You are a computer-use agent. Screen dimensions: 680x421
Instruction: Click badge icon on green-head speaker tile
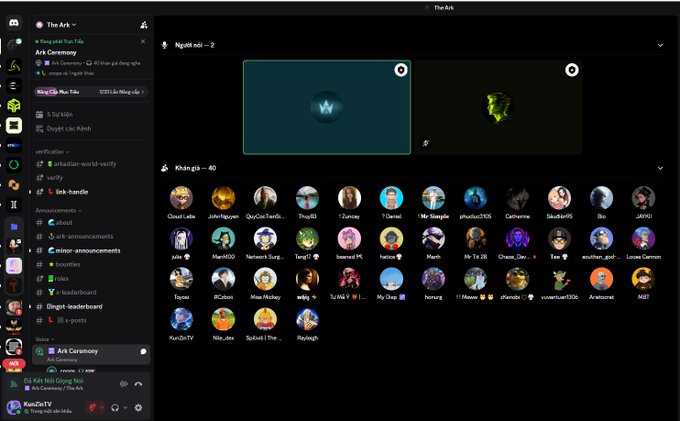572,70
